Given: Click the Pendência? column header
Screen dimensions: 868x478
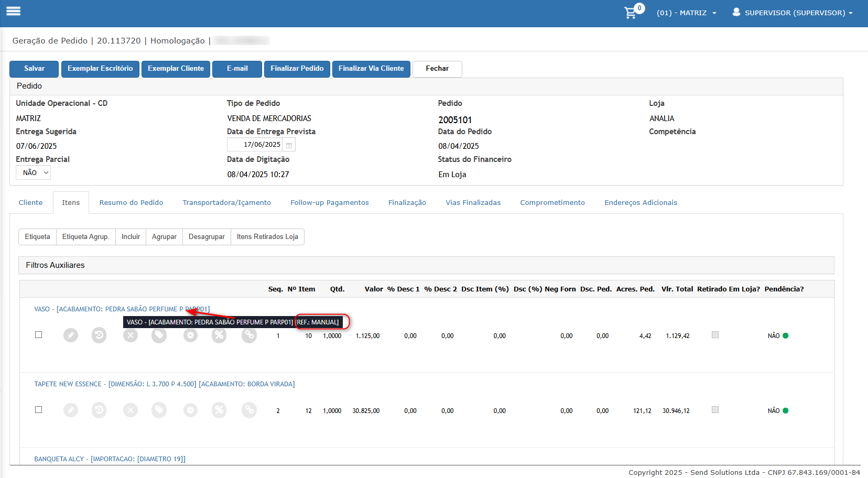Looking at the screenshot, I should 784,289.
